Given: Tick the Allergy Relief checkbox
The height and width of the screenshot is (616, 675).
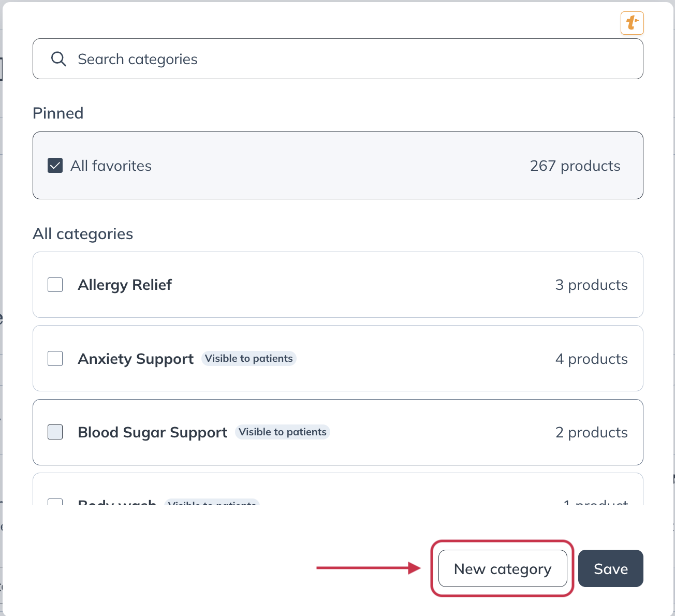Looking at the screenshot, I should [x=55, y=285].
